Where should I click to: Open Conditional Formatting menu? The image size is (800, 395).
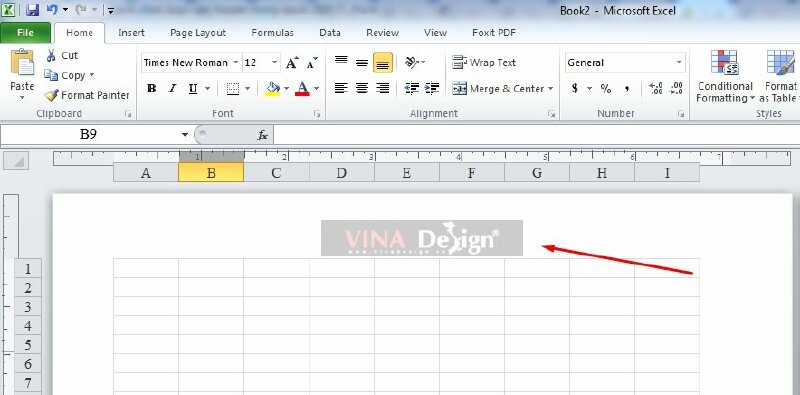click(725, 77)
